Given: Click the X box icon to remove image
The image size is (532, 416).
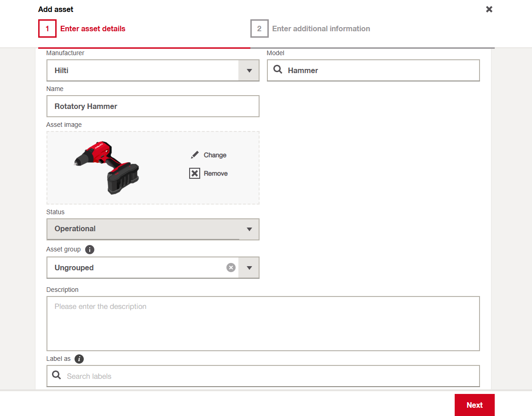Looking at the screenshot, I should [x=195, y=173].
